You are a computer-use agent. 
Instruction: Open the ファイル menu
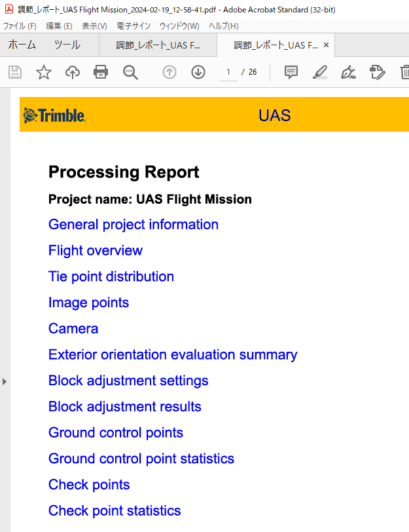(20, 26)
